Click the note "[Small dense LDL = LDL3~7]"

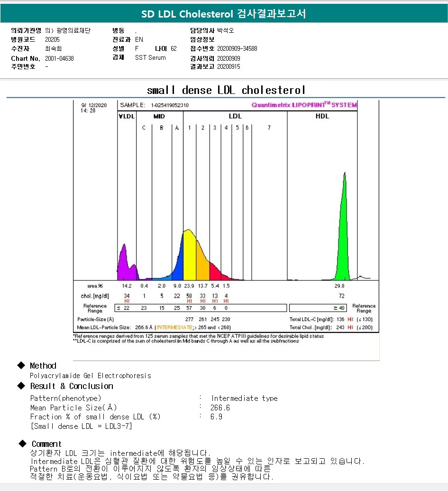pyautogui.click(x=81, y=426)
